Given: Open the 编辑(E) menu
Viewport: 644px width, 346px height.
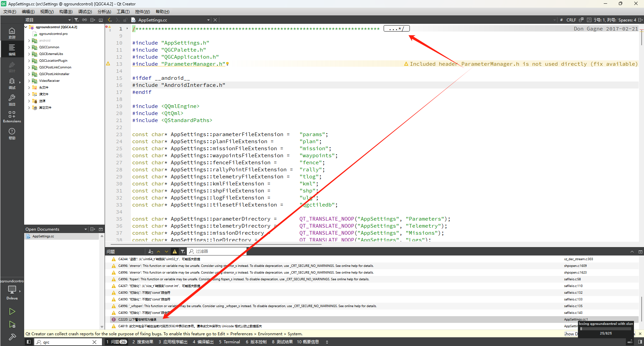Looking at the screenshot, I should coord(28,12).
